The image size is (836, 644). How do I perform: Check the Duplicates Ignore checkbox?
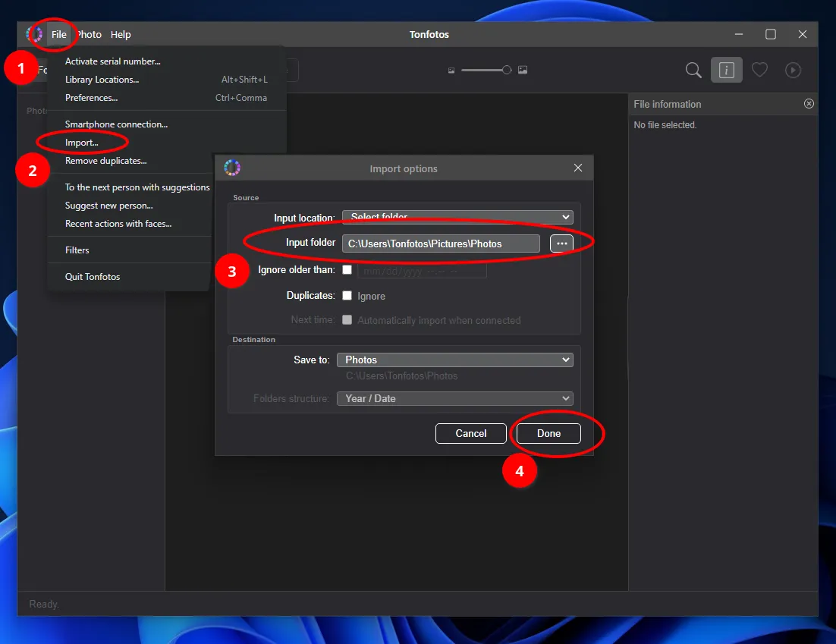(x=347, y=295)
